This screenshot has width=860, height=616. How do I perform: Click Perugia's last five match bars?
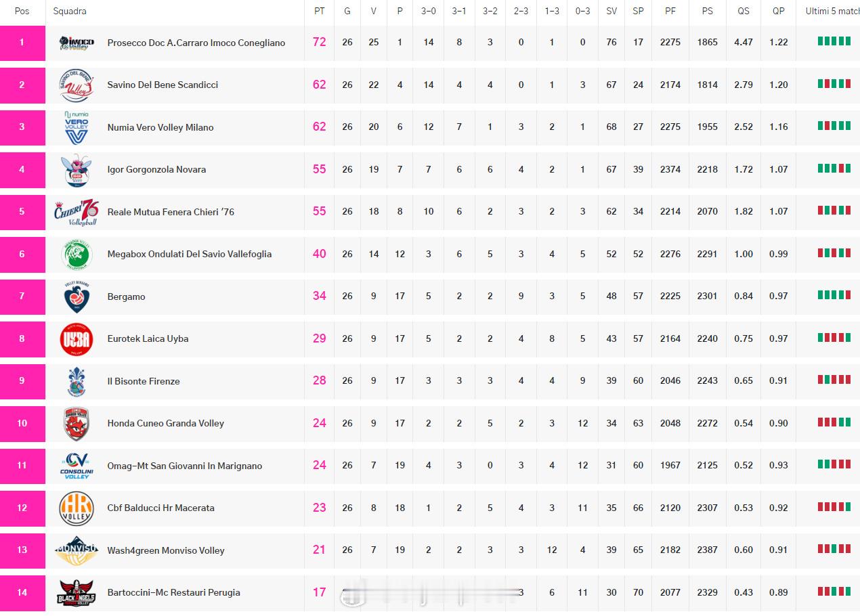834,591
